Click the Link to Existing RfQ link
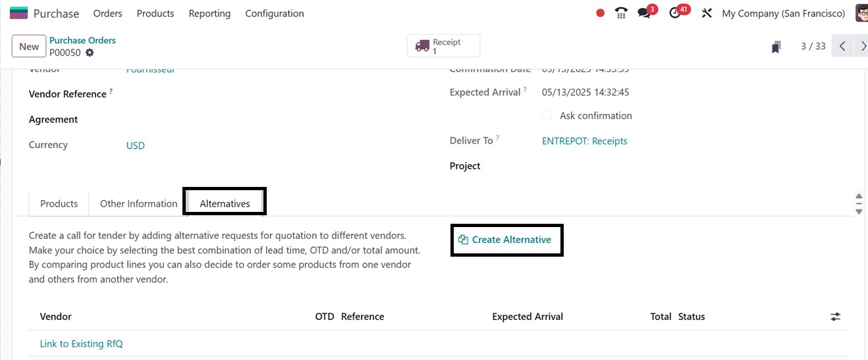 (81, 344)
